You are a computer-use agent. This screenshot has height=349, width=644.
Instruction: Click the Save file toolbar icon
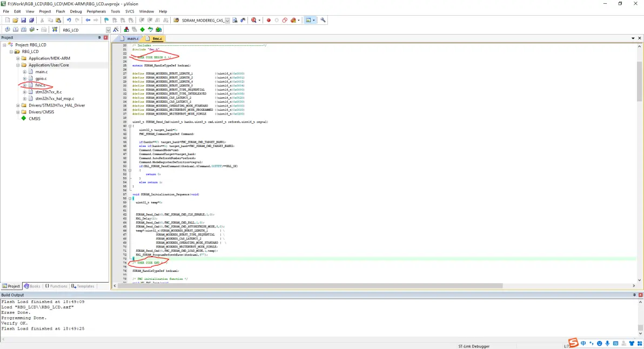pos(23,20)
